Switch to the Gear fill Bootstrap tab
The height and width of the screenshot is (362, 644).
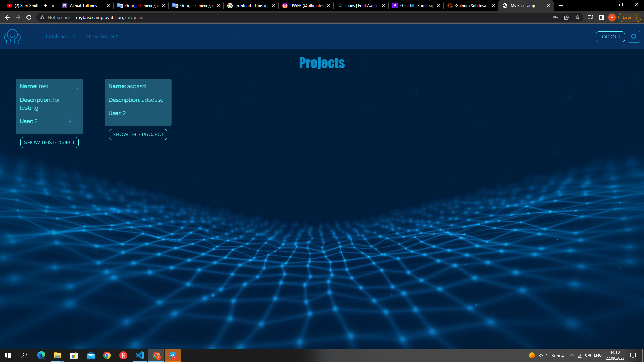point(416,6)
